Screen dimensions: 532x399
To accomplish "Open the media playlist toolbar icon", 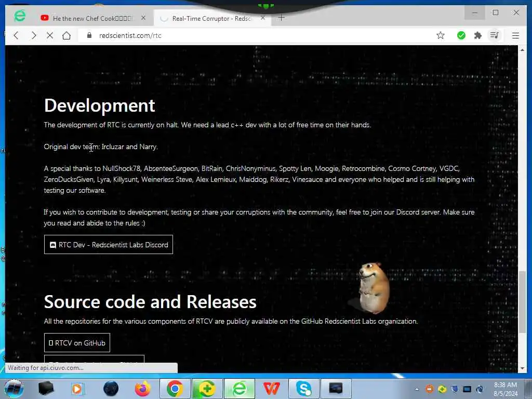I will click(495, 35).
